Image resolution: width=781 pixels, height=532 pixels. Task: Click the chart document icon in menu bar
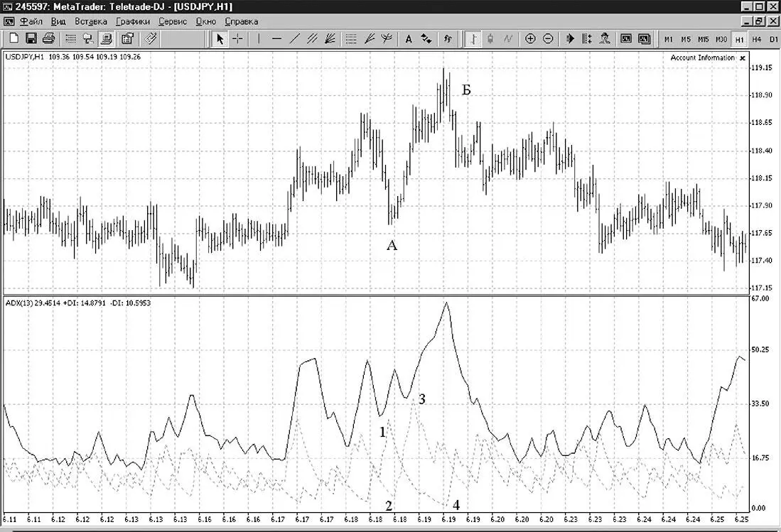[9, 21]
